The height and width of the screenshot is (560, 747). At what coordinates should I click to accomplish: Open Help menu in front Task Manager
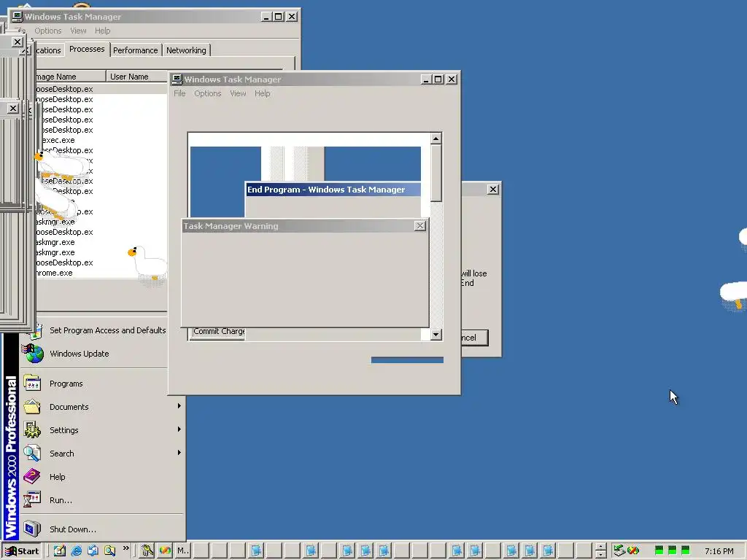pos(262,93)
